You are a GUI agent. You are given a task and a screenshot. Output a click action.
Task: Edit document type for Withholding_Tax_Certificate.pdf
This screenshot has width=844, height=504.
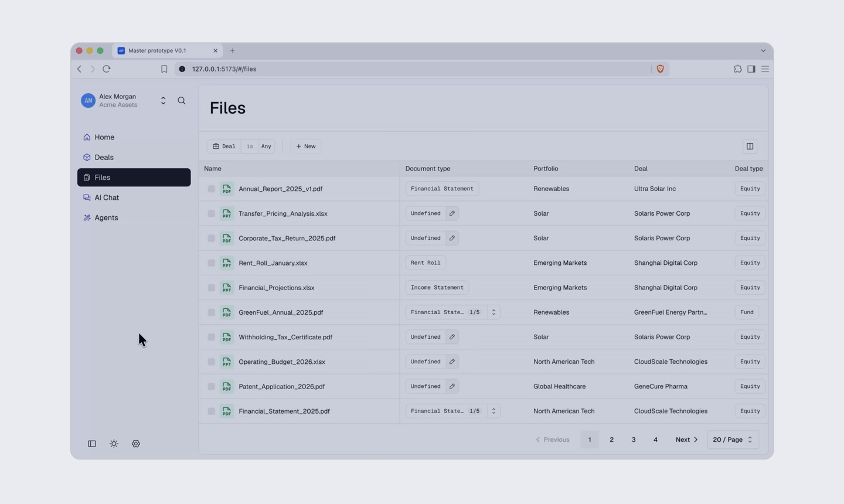click(452, 337)
